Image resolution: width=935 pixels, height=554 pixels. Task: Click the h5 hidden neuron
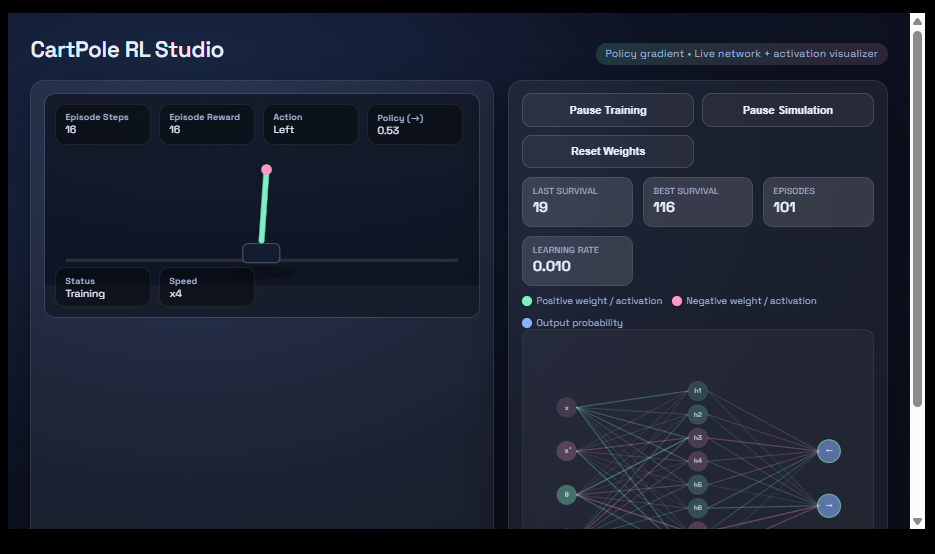(x=698, y=484)
